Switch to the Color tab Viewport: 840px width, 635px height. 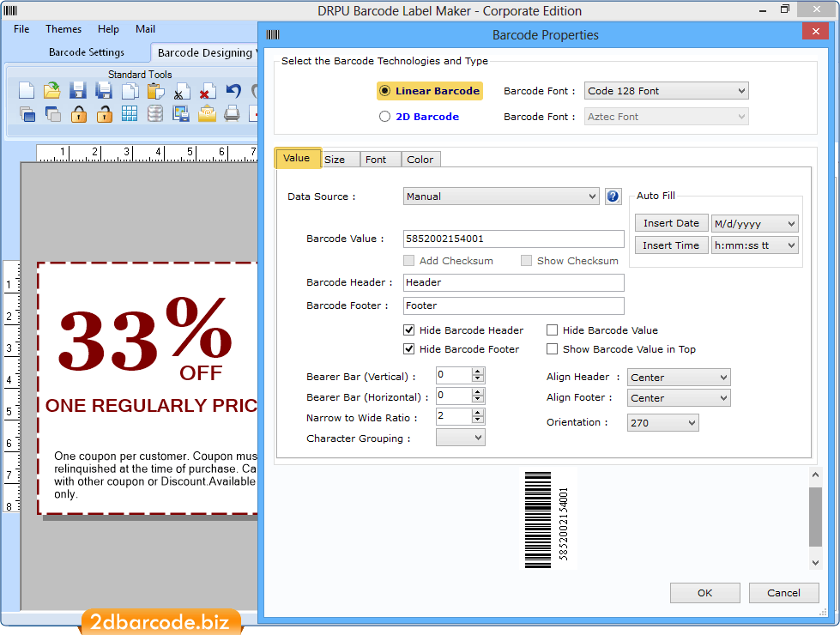pyautogui.click(x=420, y=160)
